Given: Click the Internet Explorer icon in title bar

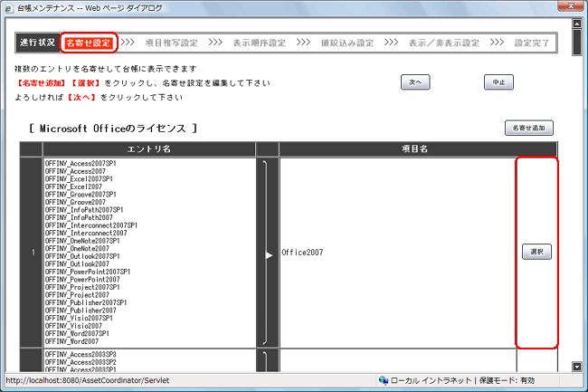Looking at the screenshot, I should (x=8, y=8).
